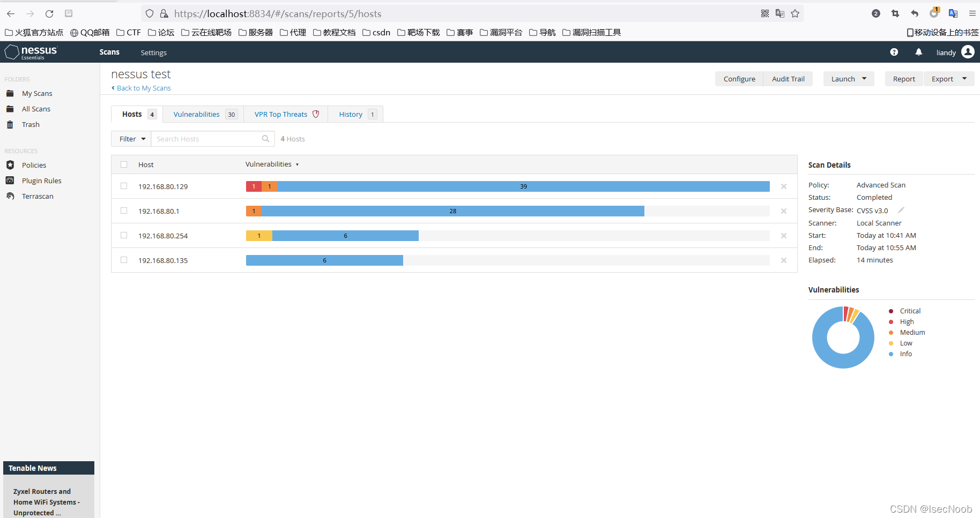Click the Critical legend entry
Viewport: 980px width, 518px height.
(904, 311)
